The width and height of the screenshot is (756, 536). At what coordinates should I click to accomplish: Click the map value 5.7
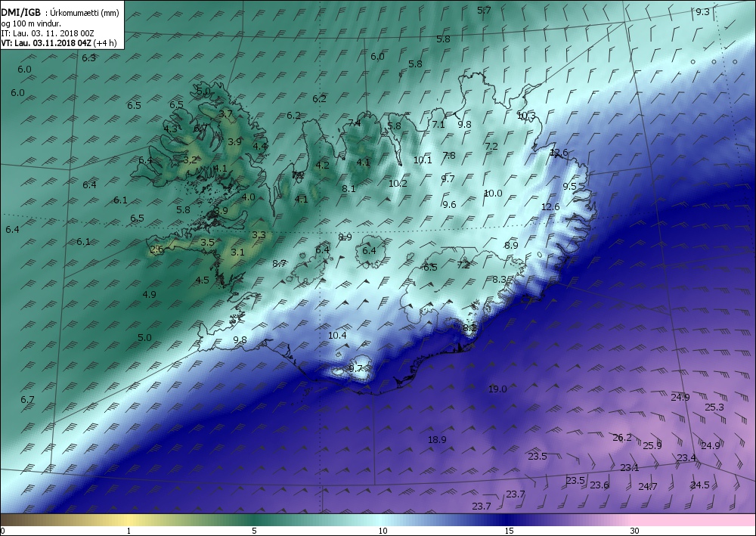(x=484, y=10)
